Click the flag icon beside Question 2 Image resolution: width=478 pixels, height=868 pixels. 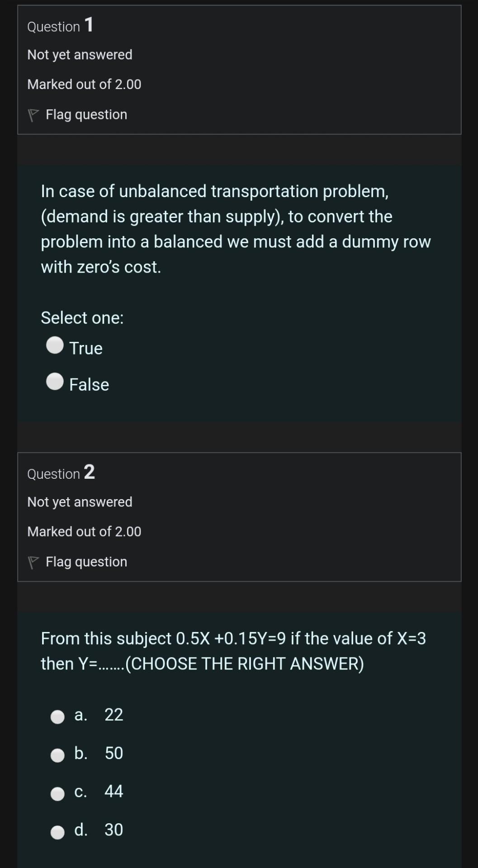point(33,561)
